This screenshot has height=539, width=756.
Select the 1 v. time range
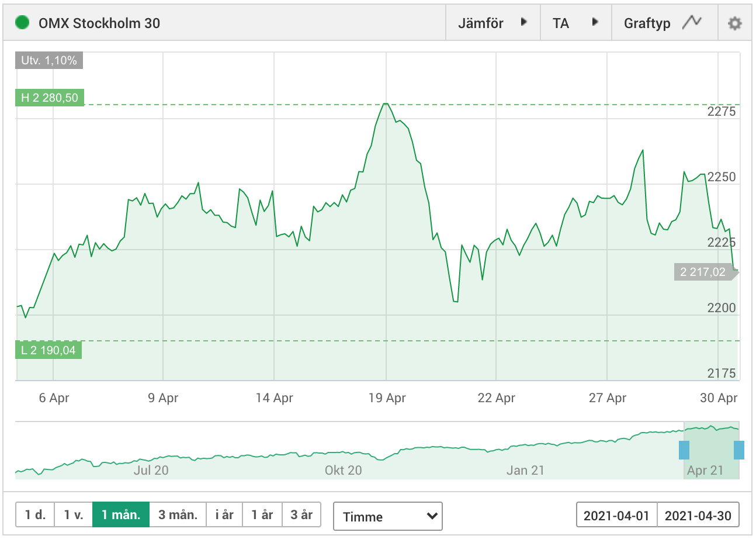click(x=74, y=515)
